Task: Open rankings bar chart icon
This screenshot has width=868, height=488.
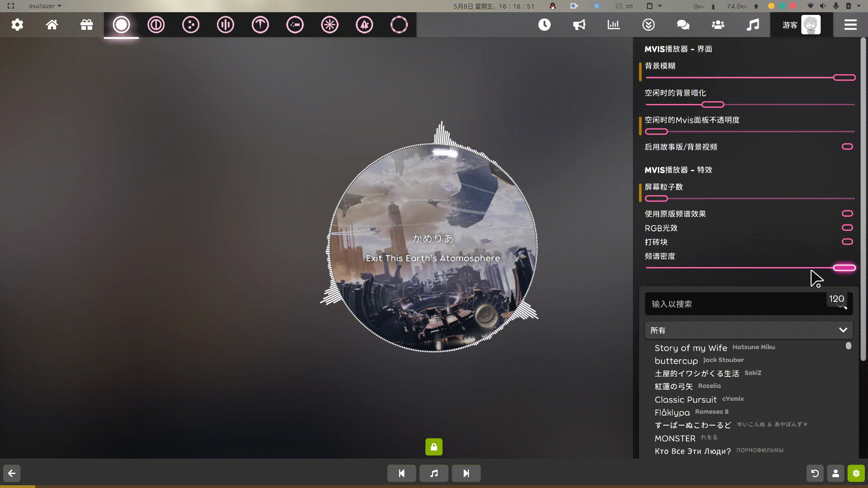Action: click(x=613, y=24)
